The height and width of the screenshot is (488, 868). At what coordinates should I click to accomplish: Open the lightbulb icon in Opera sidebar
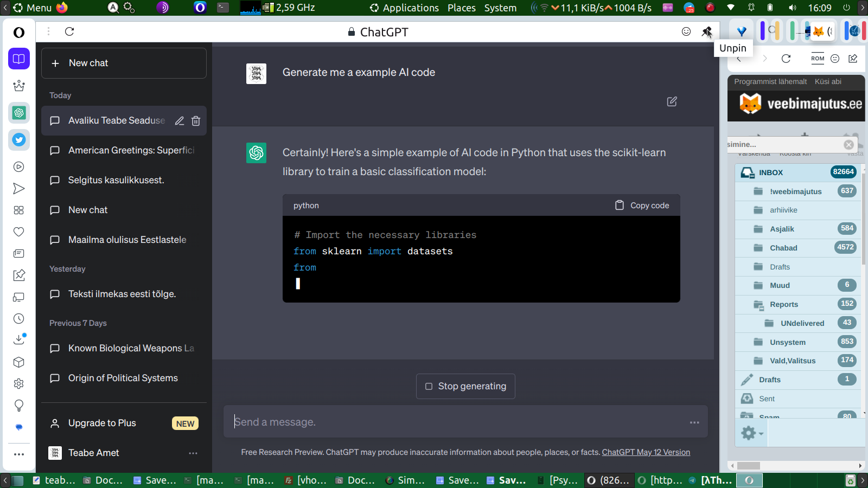click(x=19, y=406)
